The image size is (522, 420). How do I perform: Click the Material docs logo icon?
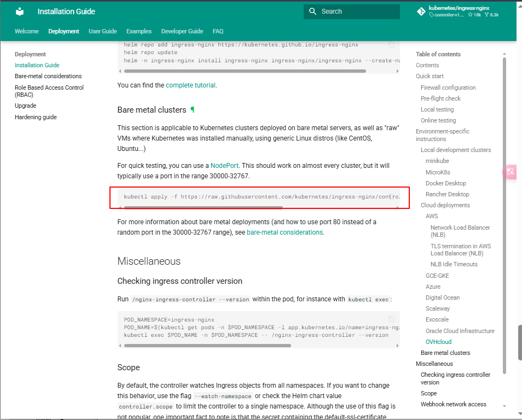(x=20, y=11)
